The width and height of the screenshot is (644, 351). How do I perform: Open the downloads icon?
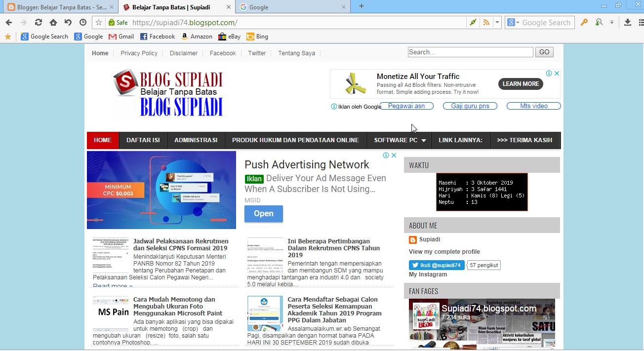628,22
